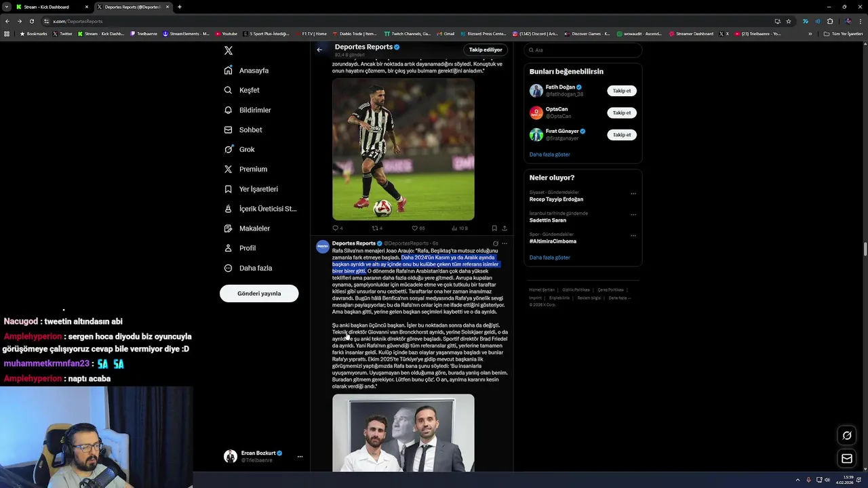868x488 pixels.
Task: Open the Gmail bookmark
Action: 446,34
